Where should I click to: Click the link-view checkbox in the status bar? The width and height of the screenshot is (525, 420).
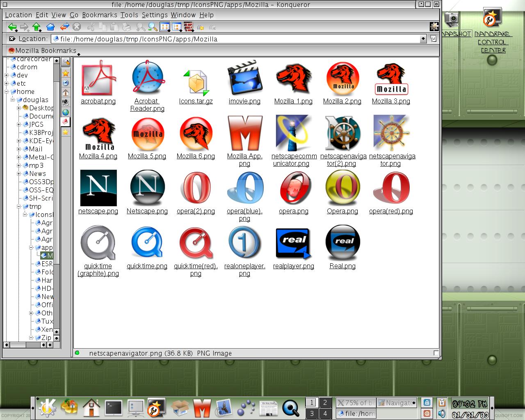coord(436,353)
